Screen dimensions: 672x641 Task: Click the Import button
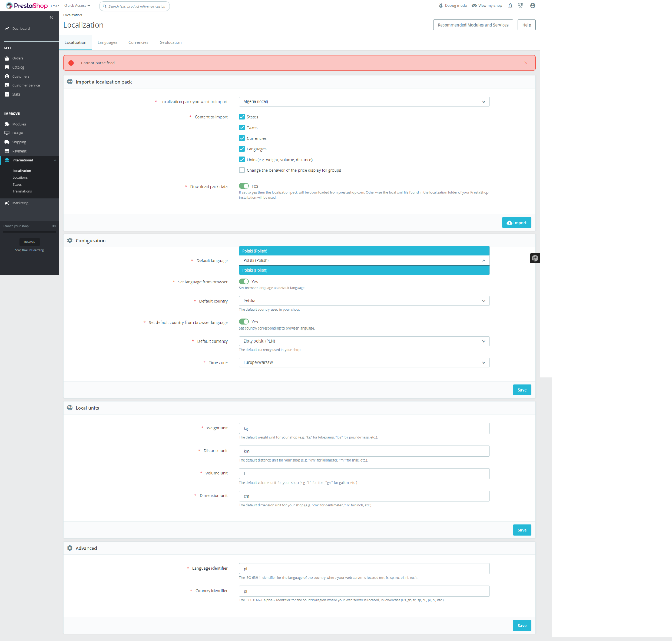pos(516,223)
